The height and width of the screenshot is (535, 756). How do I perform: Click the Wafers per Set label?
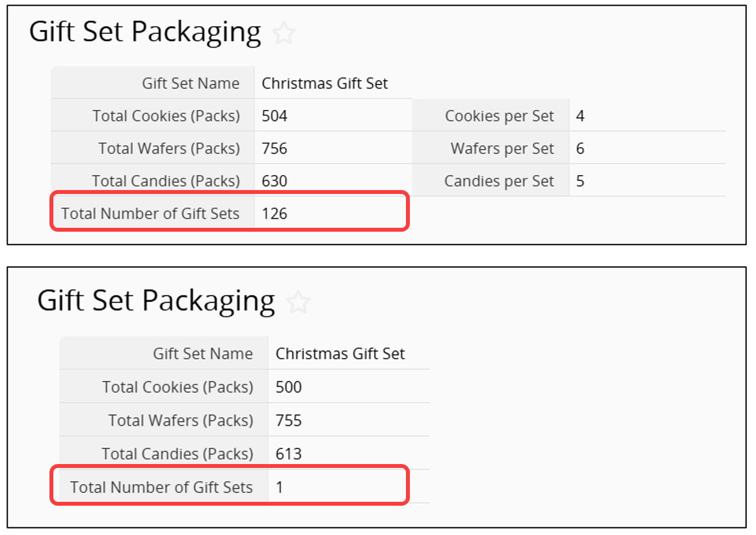(x=502, y=148)
